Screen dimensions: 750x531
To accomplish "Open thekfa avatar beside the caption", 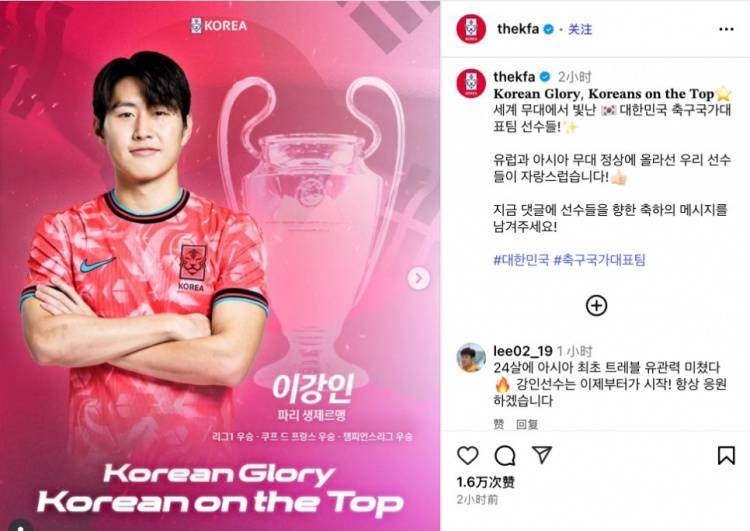I will [471, 83].
